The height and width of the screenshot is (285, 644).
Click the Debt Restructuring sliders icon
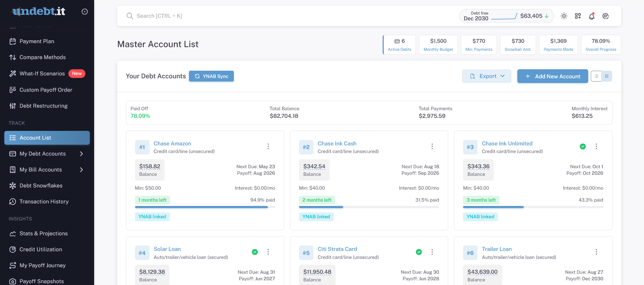click(13, 106)
